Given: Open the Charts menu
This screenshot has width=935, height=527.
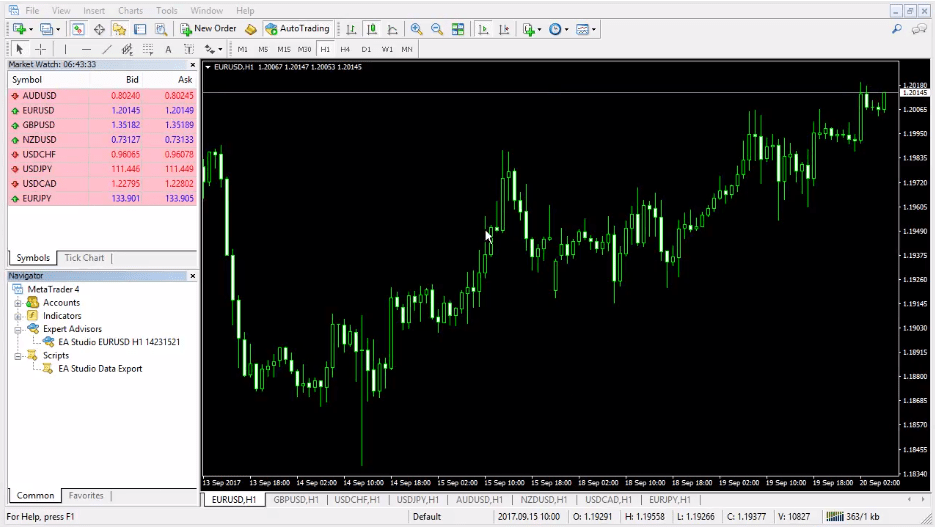Looking at the screenshot, I should [130, 11].
